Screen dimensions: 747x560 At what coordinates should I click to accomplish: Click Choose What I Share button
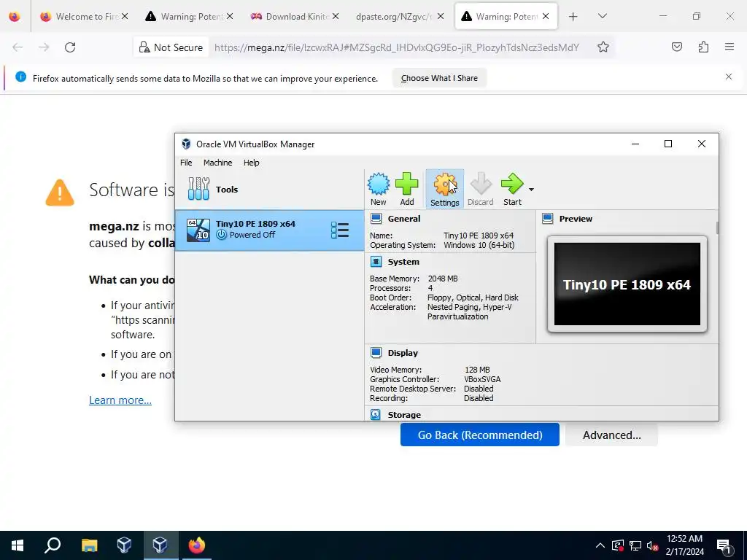point(439,78)
